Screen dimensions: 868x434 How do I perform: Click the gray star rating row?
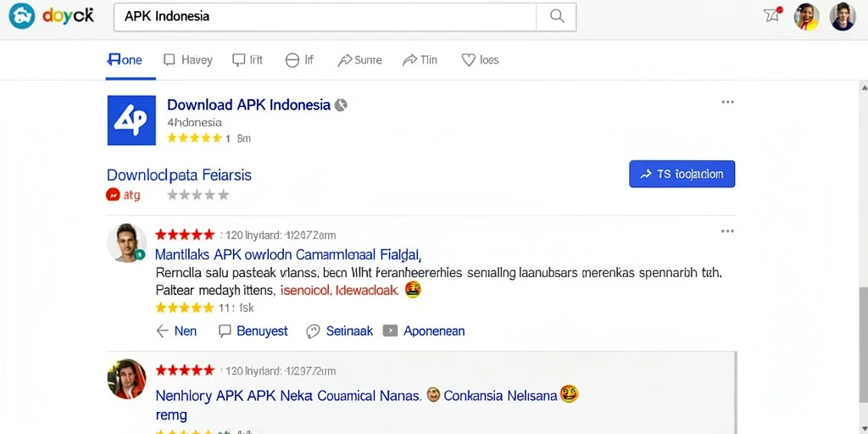(198, 195)
